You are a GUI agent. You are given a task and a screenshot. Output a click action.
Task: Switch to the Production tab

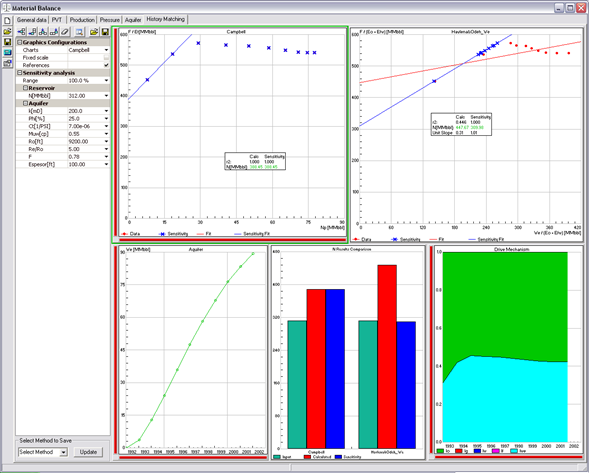(82, 20)
